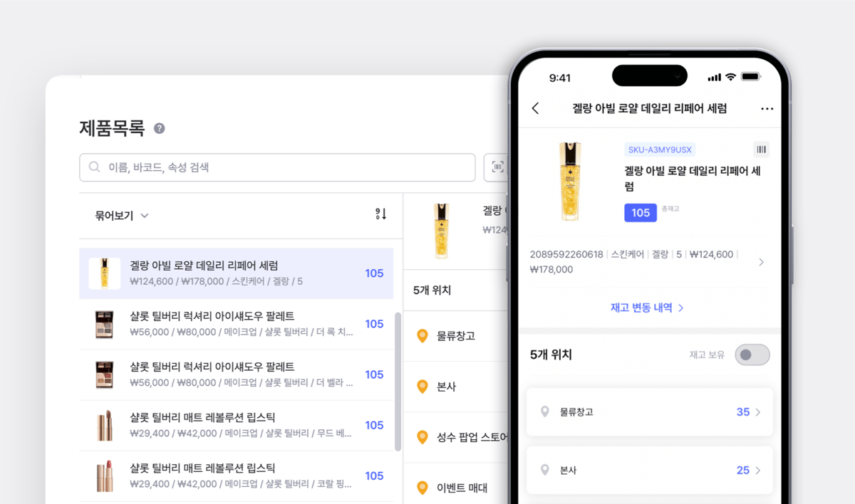
Task: Click the sort order icon in the list header
Action: [381, 214]
